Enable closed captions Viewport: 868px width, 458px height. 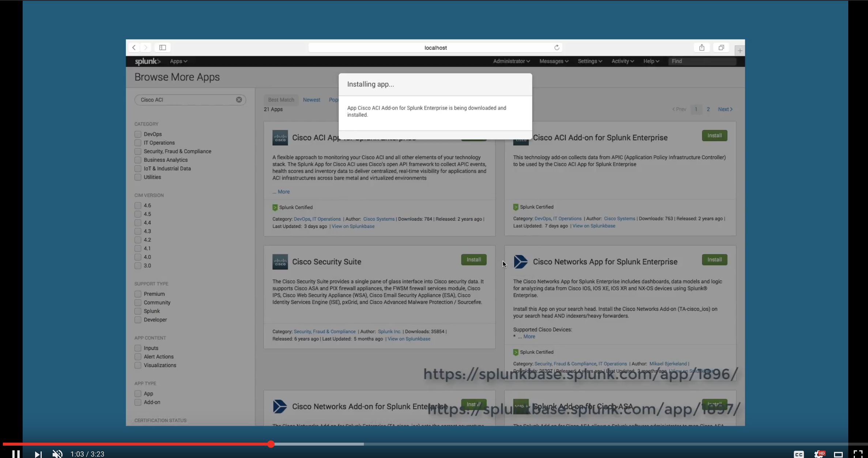(x=799, y=454)
